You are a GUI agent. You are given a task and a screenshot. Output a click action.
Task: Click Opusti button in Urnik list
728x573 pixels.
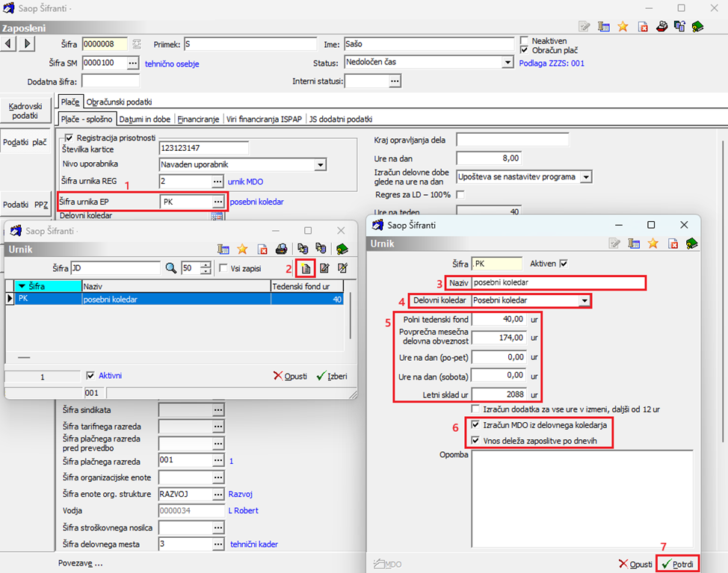click(x=290, y=376)
